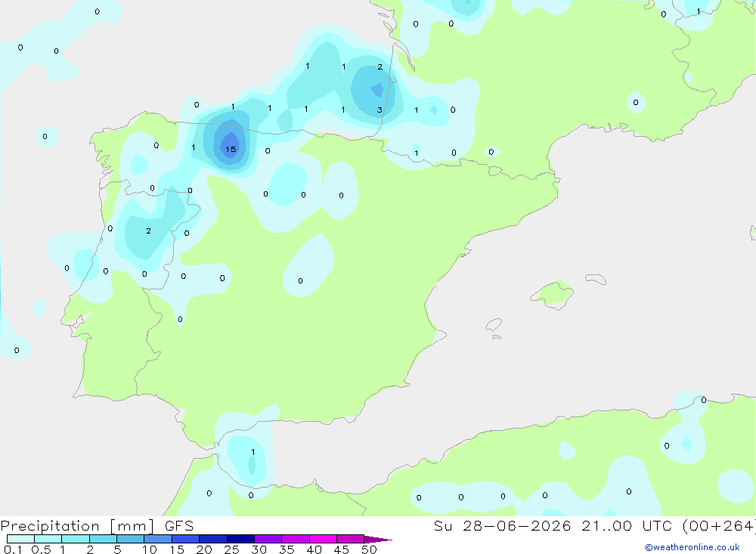Click the dark blue 15 mm rain core
756x554 pixels.
tap(231, 144)
